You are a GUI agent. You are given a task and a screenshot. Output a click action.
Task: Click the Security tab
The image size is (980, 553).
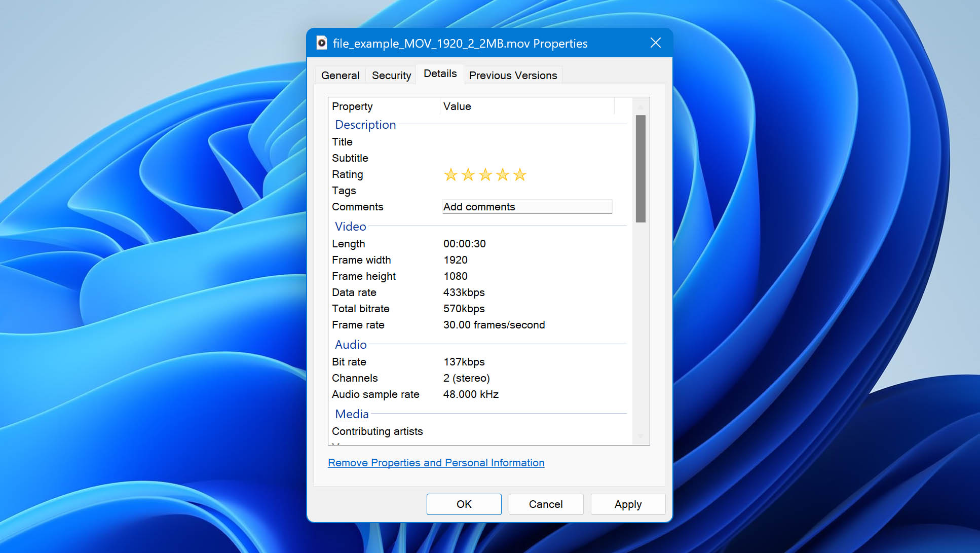[391, 75]
